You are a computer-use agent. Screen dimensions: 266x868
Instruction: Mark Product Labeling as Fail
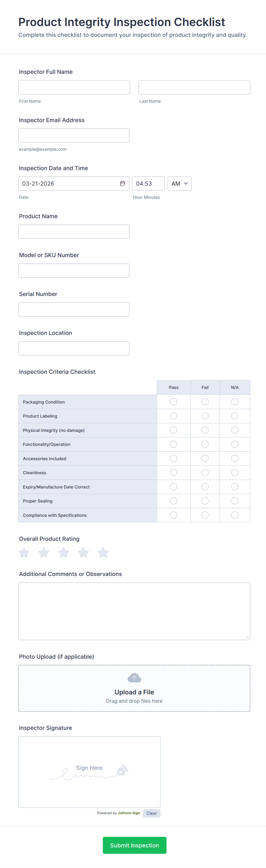click(205, 416)
